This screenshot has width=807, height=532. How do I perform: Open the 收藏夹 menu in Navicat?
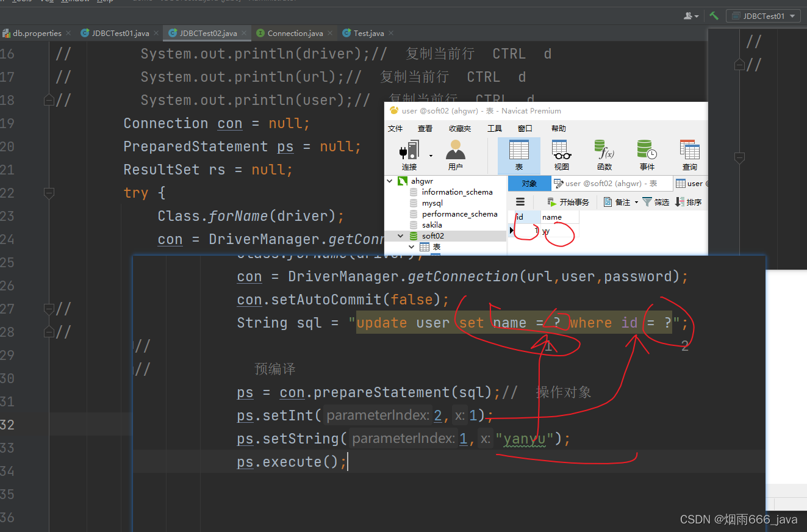(459, 128)
